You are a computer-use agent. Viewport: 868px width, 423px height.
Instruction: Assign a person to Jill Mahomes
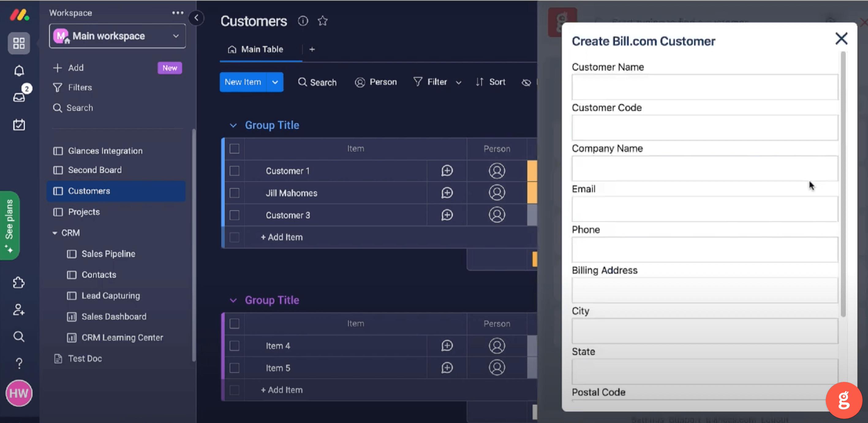tap(497, 192)
